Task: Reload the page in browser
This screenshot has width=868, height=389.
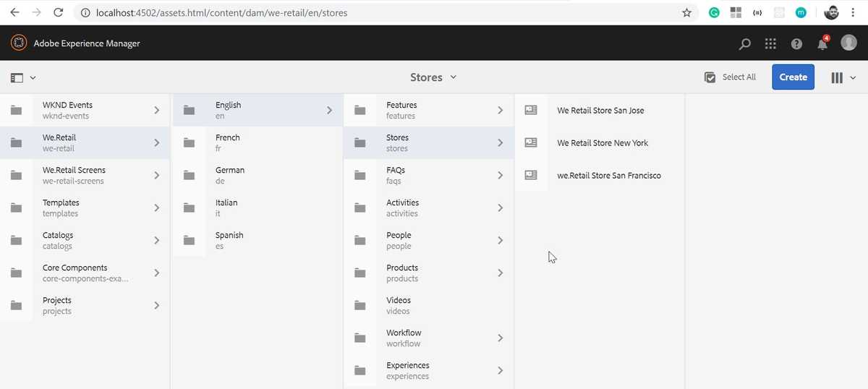Action: (x=59, y=12)
